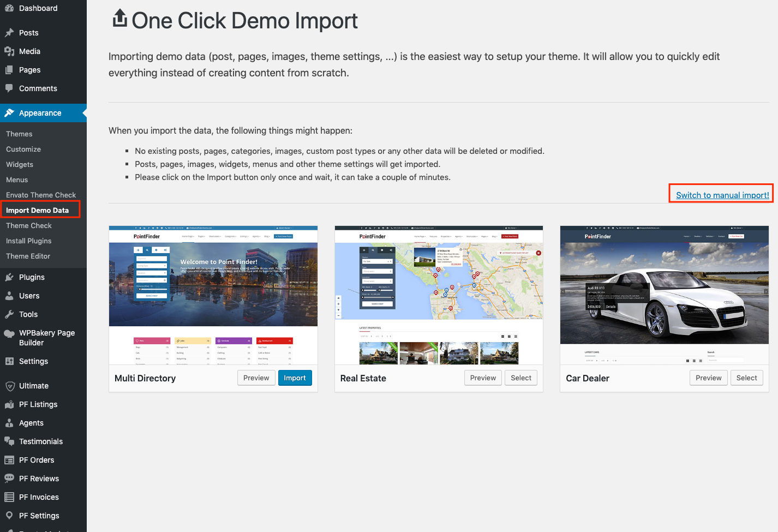Viewport: 778px width, 532px height.
Task: Import the Multi Directory demo
Action: 295,378
